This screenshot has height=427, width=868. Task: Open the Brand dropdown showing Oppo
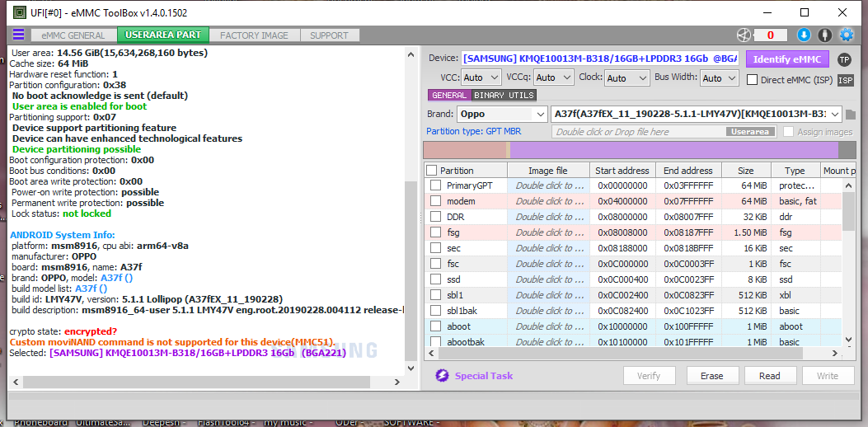[x=502, y=115]
